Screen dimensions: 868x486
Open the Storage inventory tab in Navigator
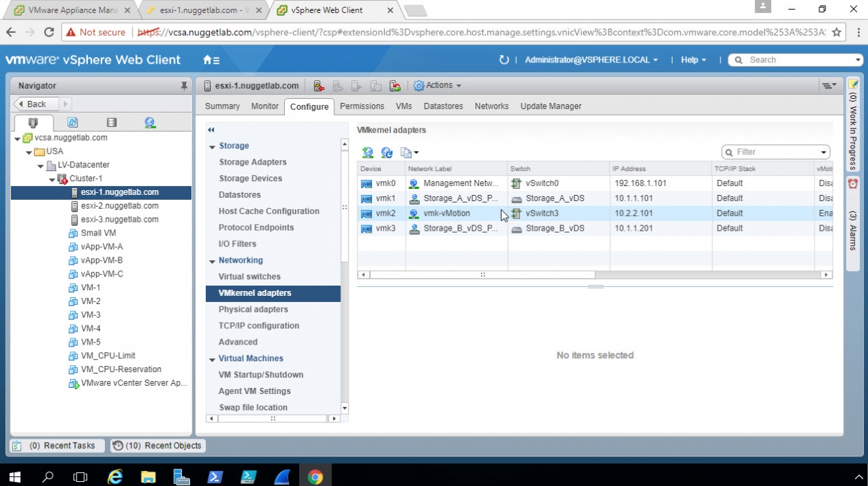tap(111, 123)
